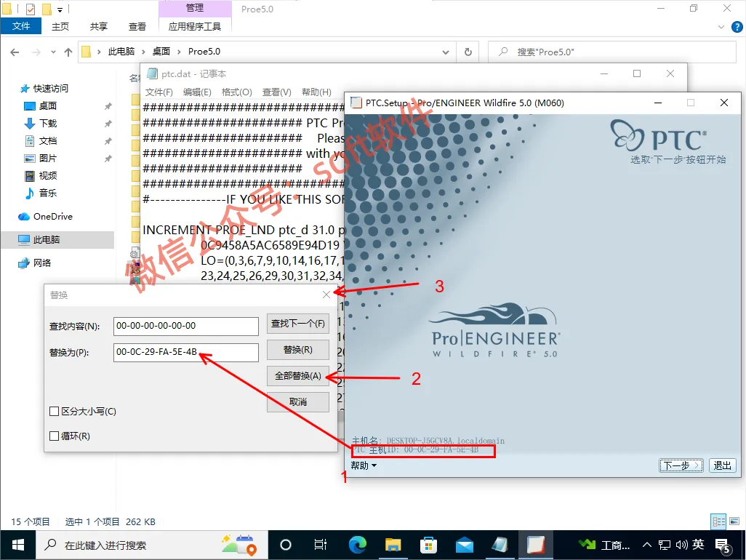Open the Explorer 文件 tab
Viewport: 746px width, 560px height.
pyautogui.click(x=21, y=26)
